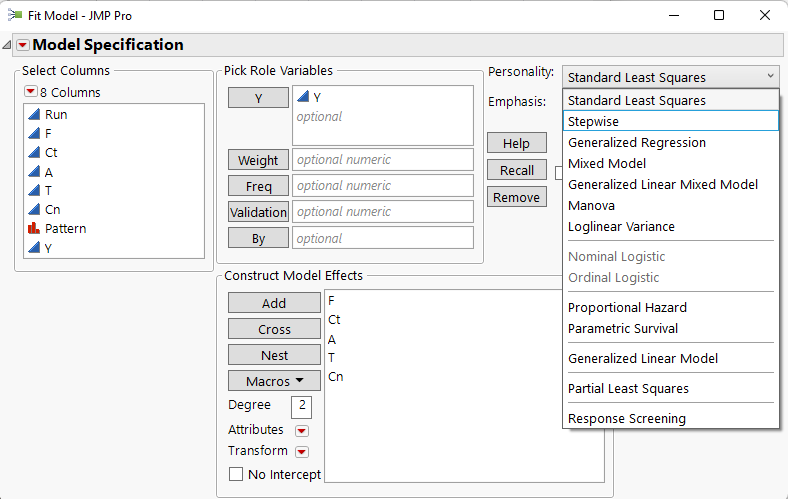Open the 8 Columns red triangle menu

[31, 93]
